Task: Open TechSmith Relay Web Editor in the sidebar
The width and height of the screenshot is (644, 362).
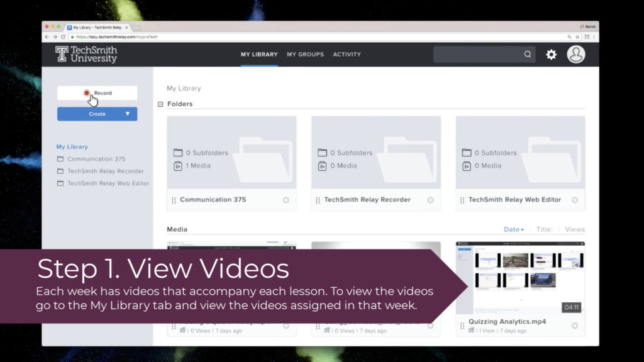Action: [x=108, y=184]
